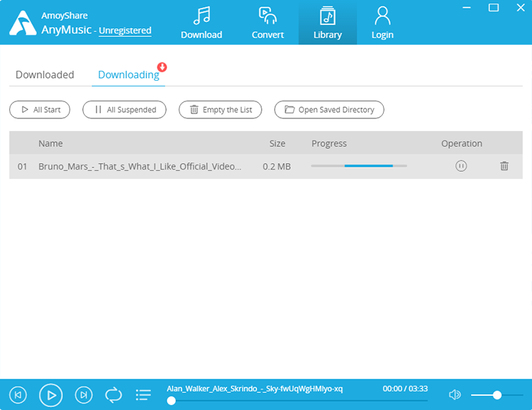Image resolution: width=532 pixels, height=410 pixels.
Task: Switch to the Downloaded tab
Action: tap(45, 74)
